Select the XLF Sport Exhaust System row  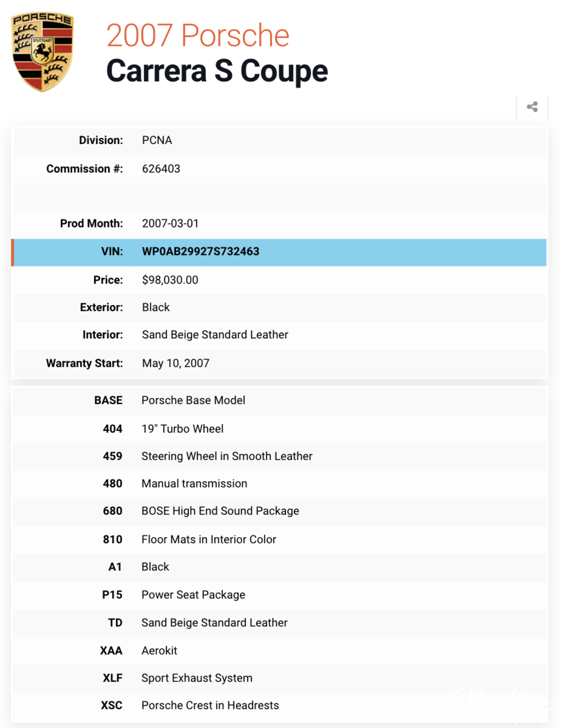[x=279, y=678]
